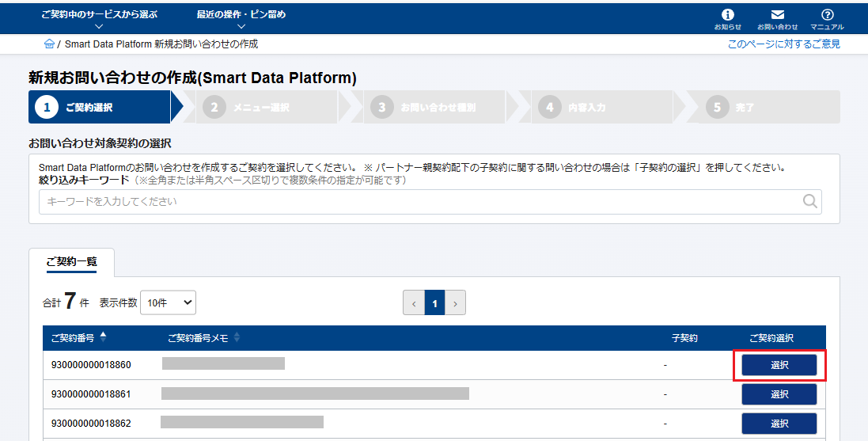Select page 1 in pagination
This screenshot has width=868, height=441.
434,303
